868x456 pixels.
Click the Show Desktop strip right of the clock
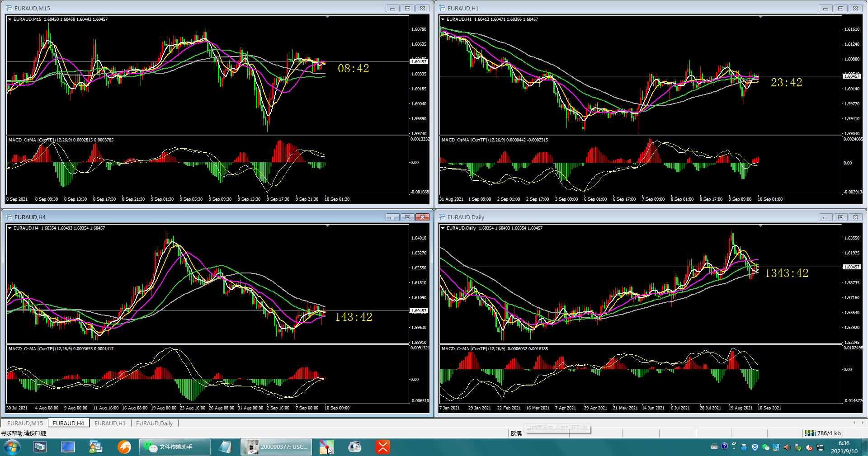pyautogui.click(x=864, y=447)
